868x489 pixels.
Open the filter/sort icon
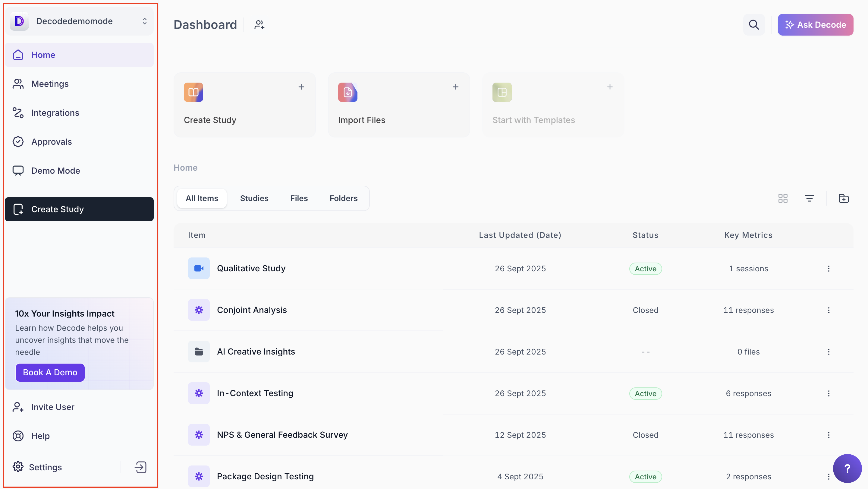coord(809,198)
